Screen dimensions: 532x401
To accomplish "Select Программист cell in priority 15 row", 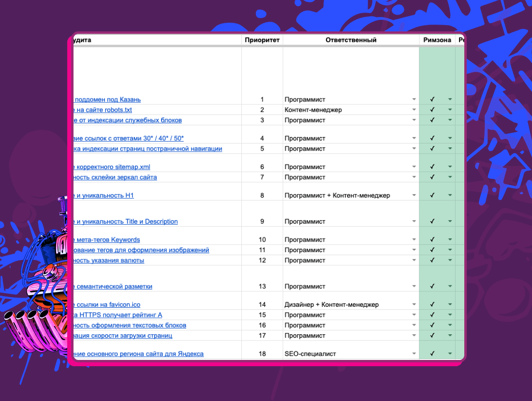I will point(351,315).
